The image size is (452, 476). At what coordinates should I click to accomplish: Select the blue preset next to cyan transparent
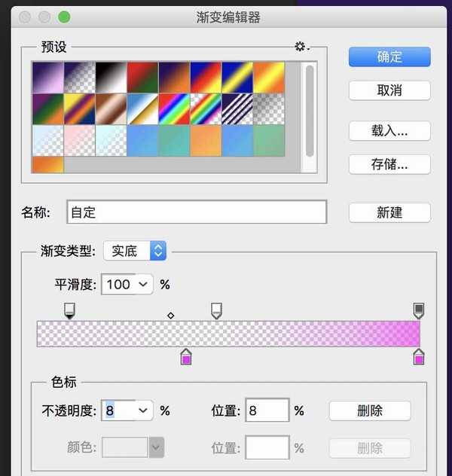[x=142, y=141]
